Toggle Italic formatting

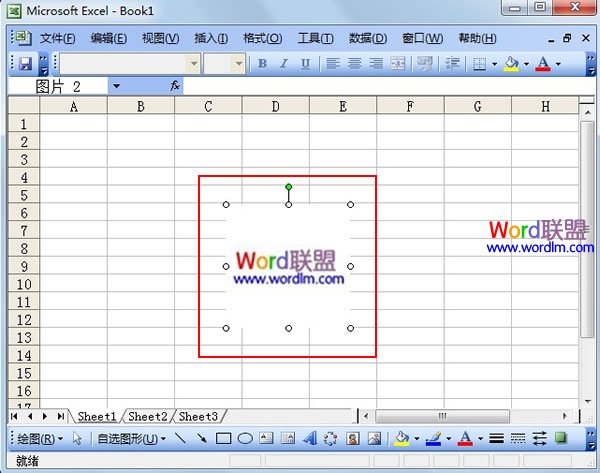(284, 64)
